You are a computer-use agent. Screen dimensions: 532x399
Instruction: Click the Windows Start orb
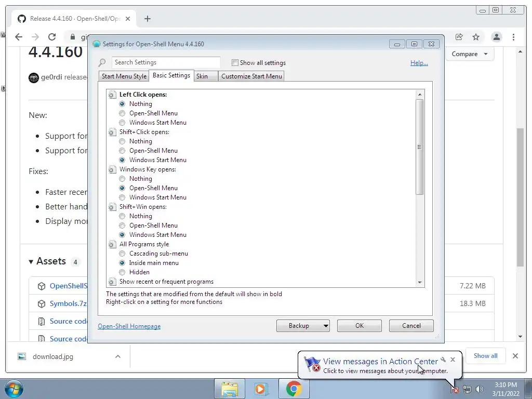(14, 389)
